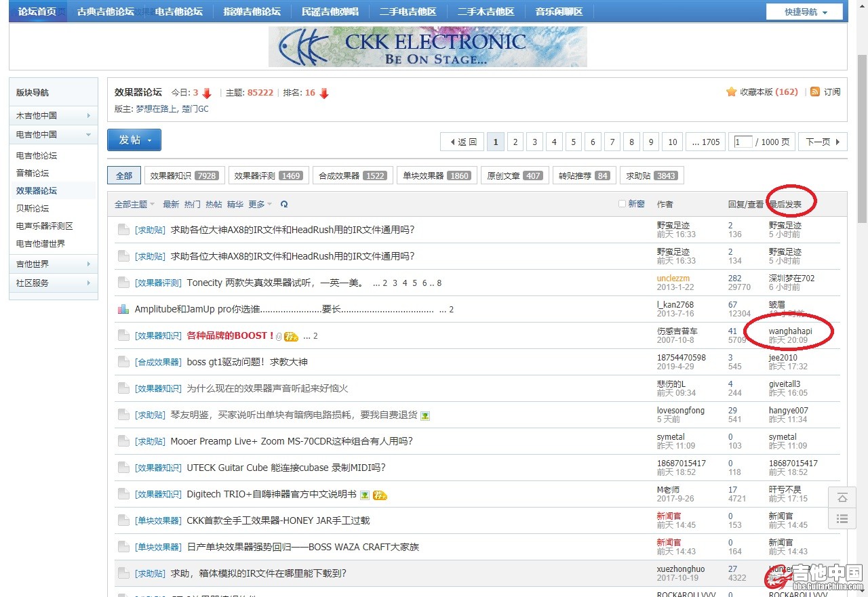Click the star icon beside 收藏本版
The height and width of the screenshot is (597, 868).
tap(731, 91)
